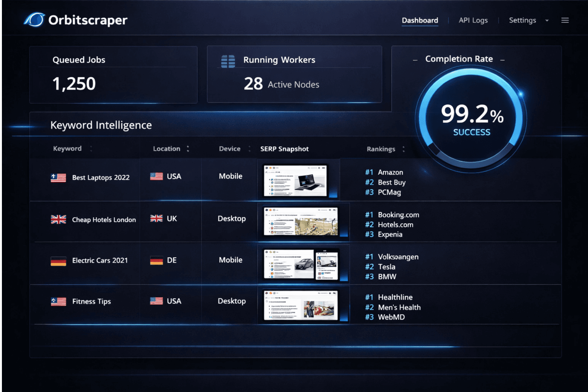Screen dimensions: 588x392
Task: Open the Healthline ranking link
Action: point(395,297)
